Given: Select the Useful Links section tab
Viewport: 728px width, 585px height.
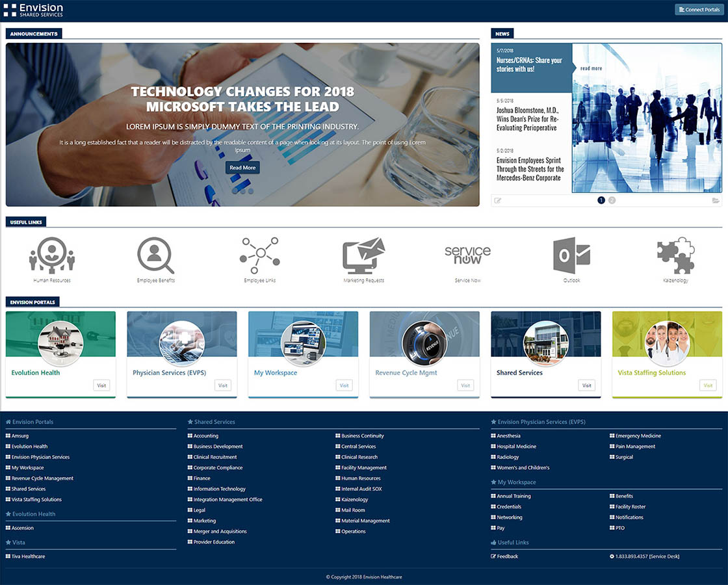Looking at the screenshot, I should pyautogui.click(x=26, y=222).
